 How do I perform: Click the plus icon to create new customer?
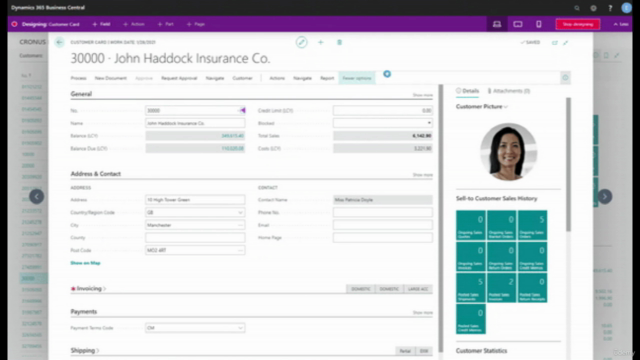[x=321, y=42]
